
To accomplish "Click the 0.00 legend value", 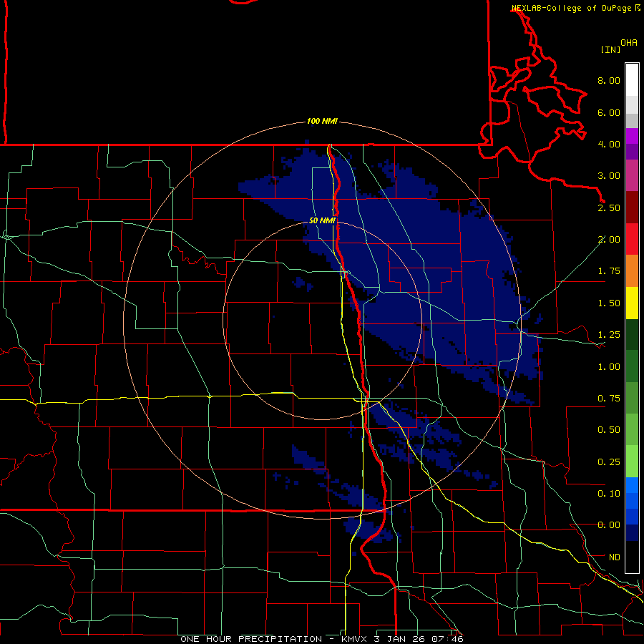I will pos(609,525).
